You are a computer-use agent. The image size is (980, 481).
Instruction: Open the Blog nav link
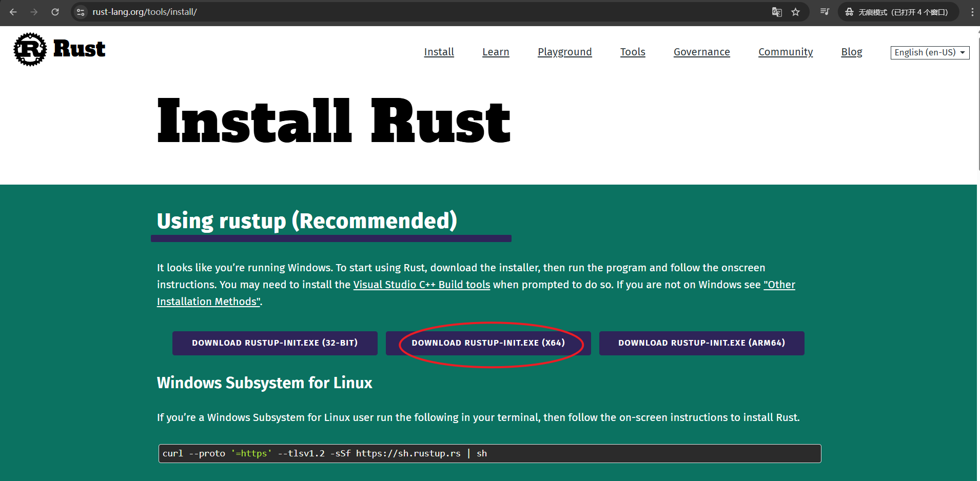point(852,52)
